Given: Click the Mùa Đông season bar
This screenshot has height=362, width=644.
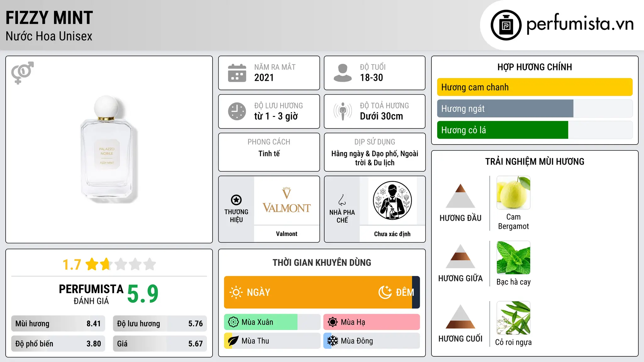Looking at the screenshot, I should pos(371,341).
